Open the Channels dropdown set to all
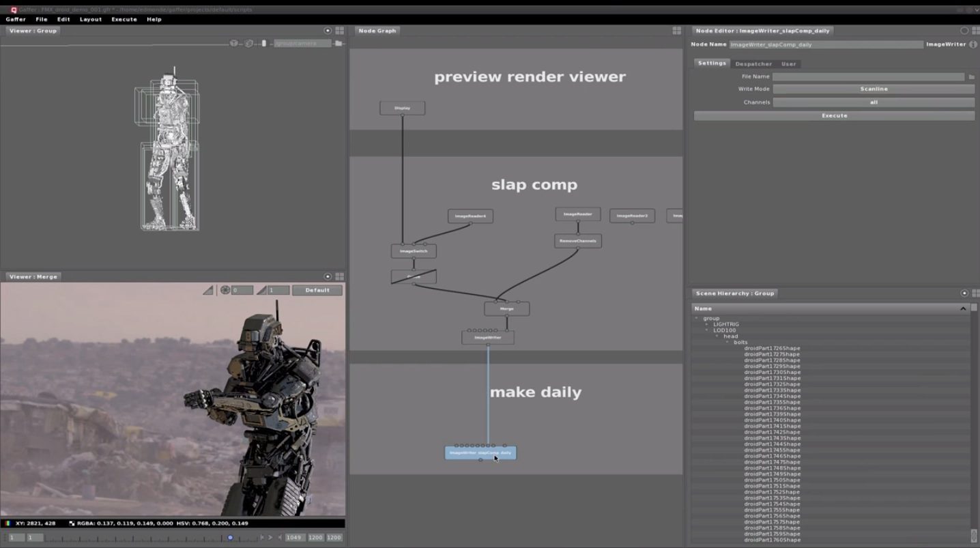 [x=874, y=102]
